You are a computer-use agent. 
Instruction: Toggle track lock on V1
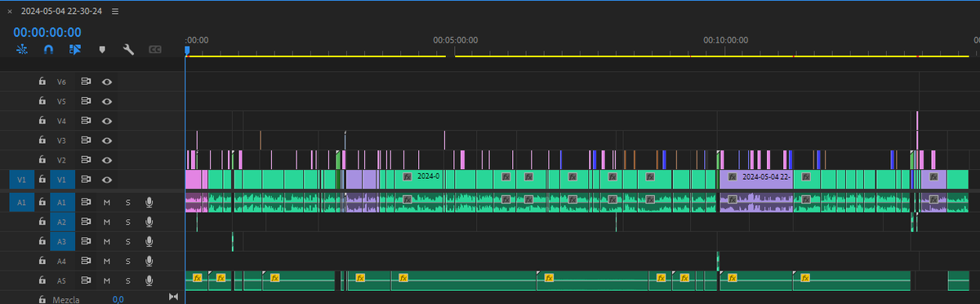[x=42, y=180]
